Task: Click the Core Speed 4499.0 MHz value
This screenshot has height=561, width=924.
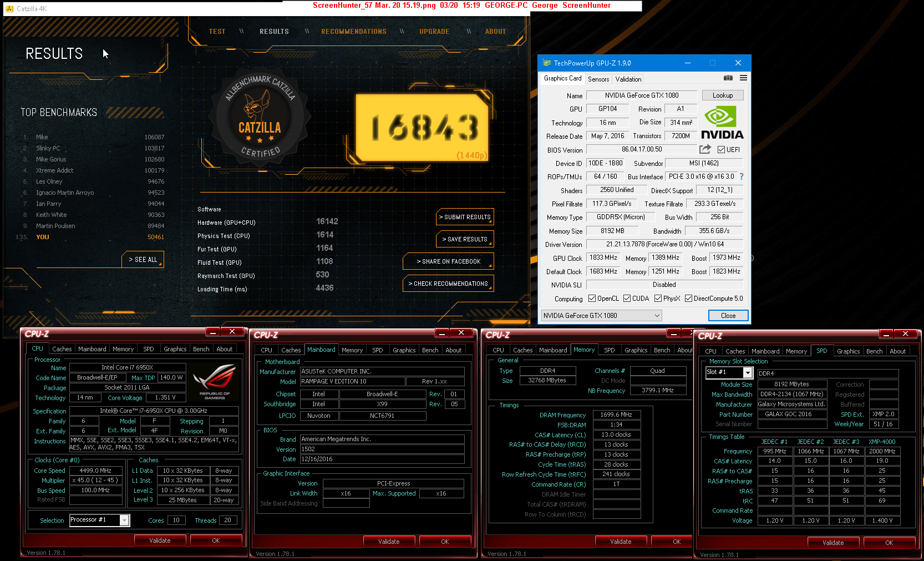Action: click(x=95, y=471)
